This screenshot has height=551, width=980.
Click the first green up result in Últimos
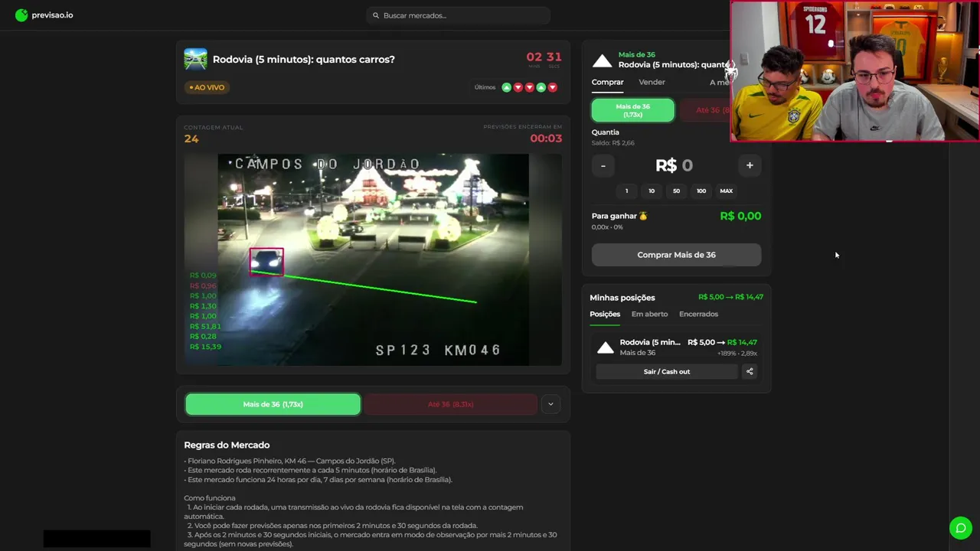(506, 87)
